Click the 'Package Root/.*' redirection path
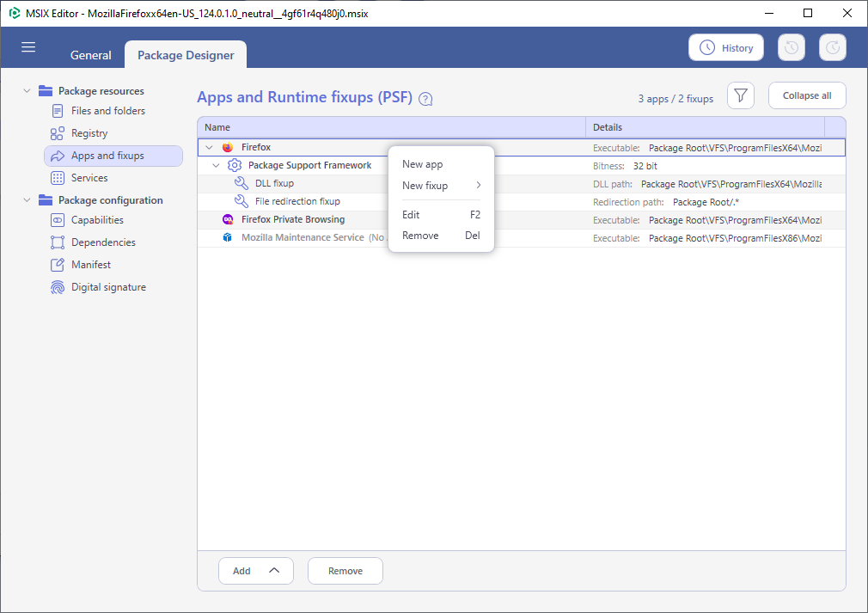 click(x=706, y=202)
